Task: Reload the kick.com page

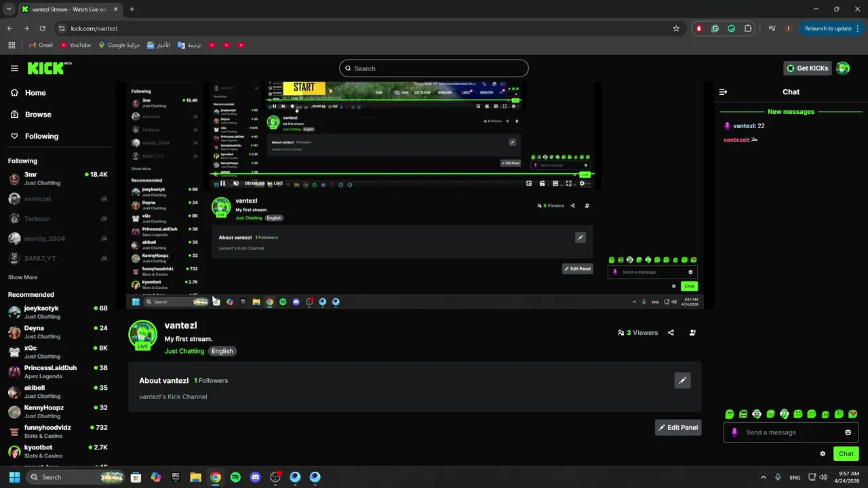Action: coord(42,28)
